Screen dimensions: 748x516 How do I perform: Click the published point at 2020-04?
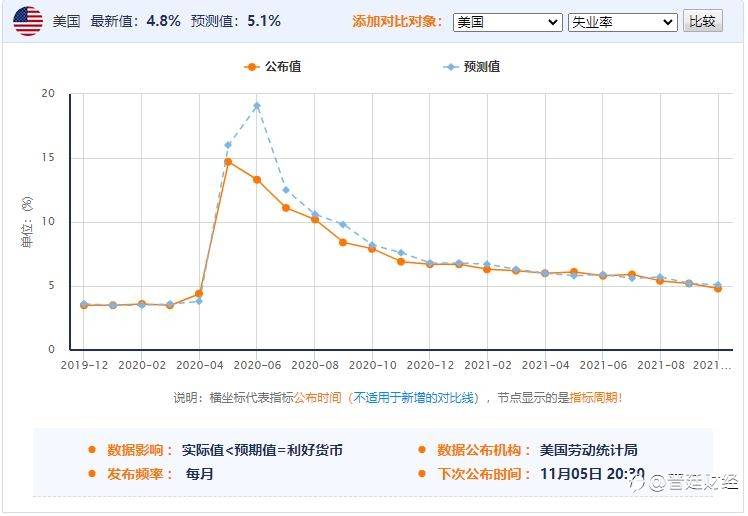point(199,293)
